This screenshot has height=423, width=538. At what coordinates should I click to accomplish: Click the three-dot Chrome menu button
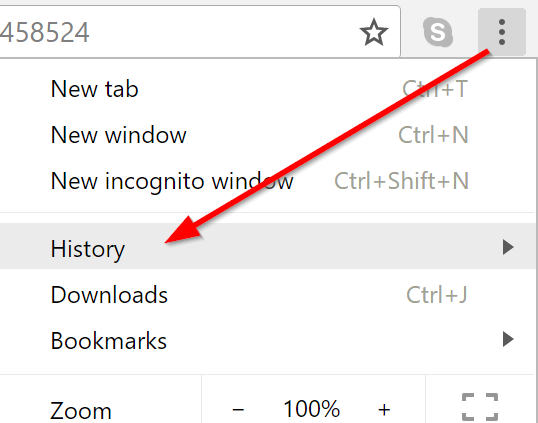pos(502,32)
